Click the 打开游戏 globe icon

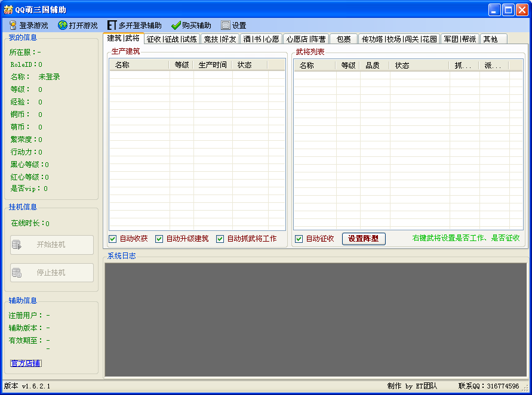63,25
